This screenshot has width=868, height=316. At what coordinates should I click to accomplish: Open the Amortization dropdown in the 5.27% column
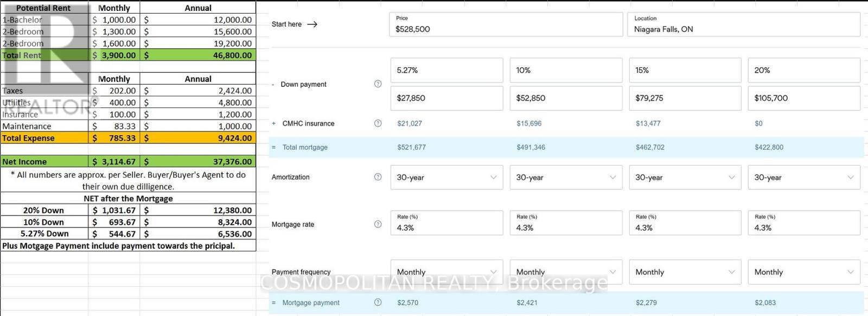pos(446,178)
